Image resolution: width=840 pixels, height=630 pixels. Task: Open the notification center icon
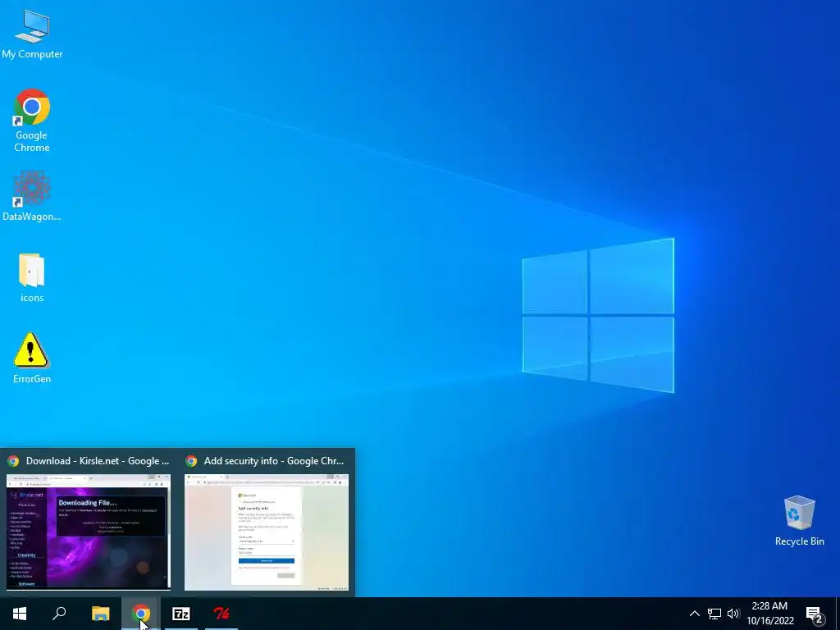(815, 614)
